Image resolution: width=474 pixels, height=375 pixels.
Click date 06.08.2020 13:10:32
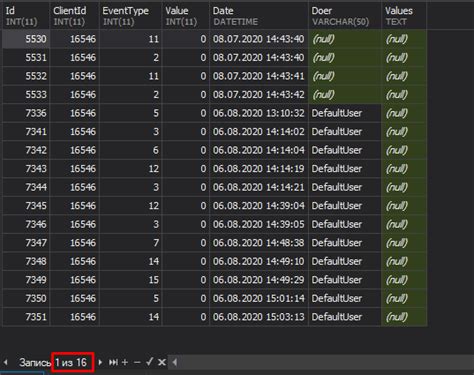259,113
